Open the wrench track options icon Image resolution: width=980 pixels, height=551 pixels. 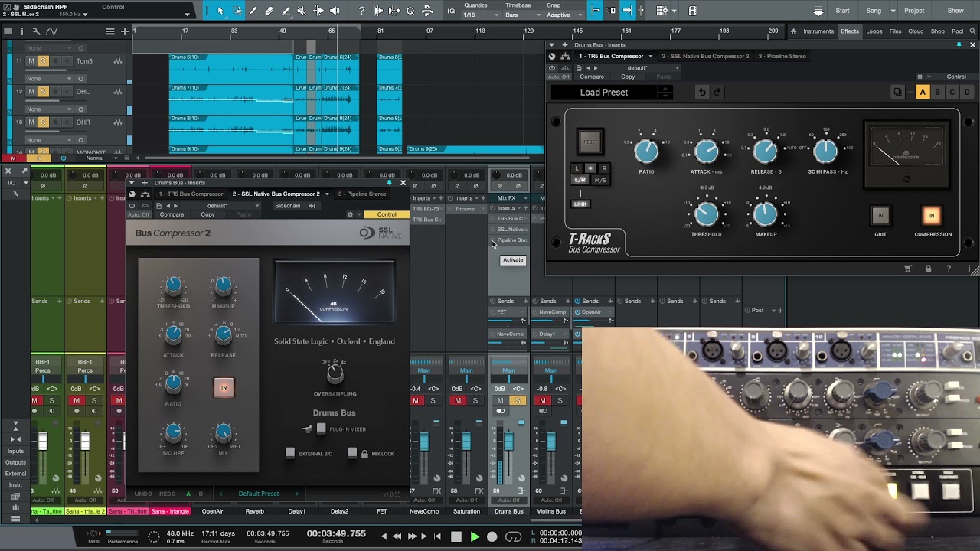point(37,31)
